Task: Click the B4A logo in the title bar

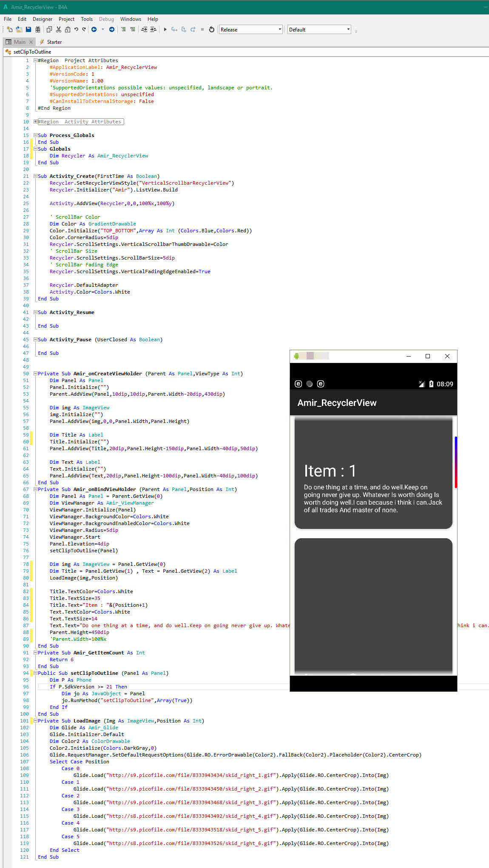Action: [6, 7]
